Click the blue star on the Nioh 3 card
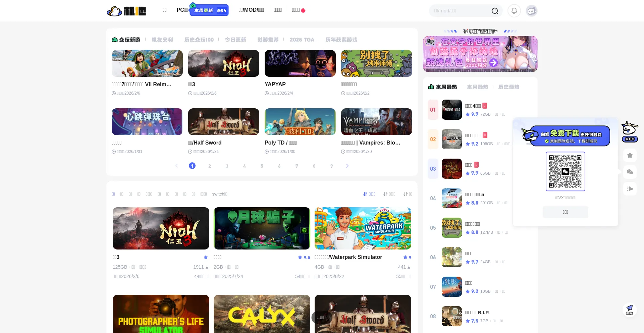644x333 pixels. click(206, 257)
